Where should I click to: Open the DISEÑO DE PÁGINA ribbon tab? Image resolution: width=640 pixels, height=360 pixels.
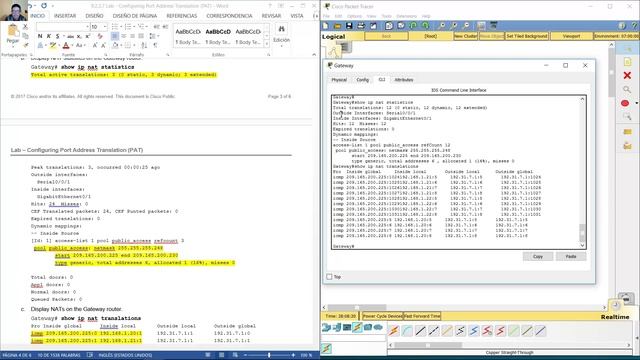[135, 16]
